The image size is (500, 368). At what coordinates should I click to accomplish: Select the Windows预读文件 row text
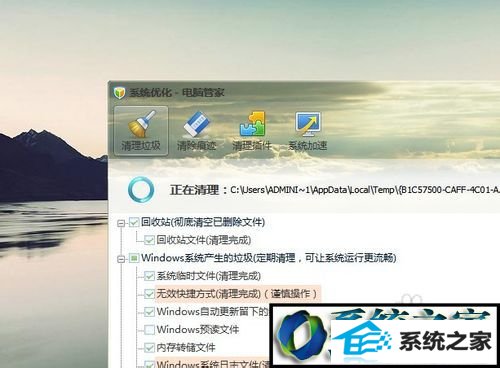coord(198,330)
